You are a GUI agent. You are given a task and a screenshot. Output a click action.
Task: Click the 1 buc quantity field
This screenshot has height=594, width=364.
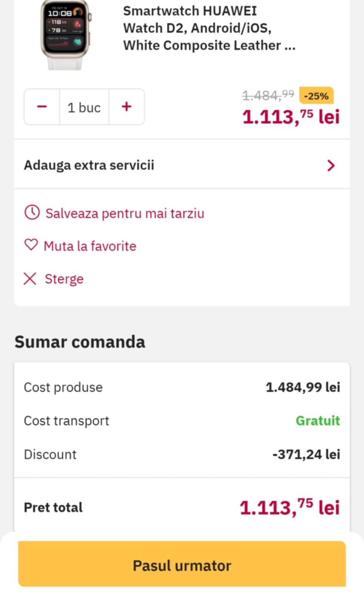pos(84,107)
